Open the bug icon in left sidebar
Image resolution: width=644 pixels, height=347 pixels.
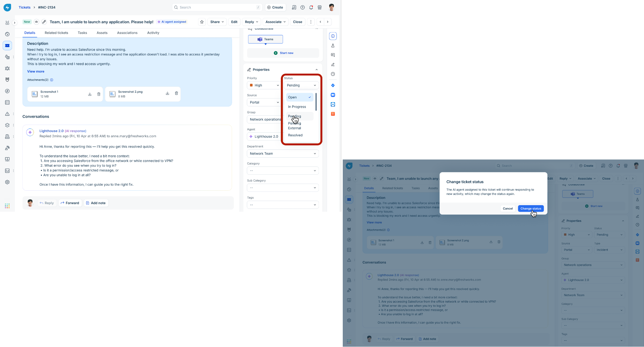7,68
